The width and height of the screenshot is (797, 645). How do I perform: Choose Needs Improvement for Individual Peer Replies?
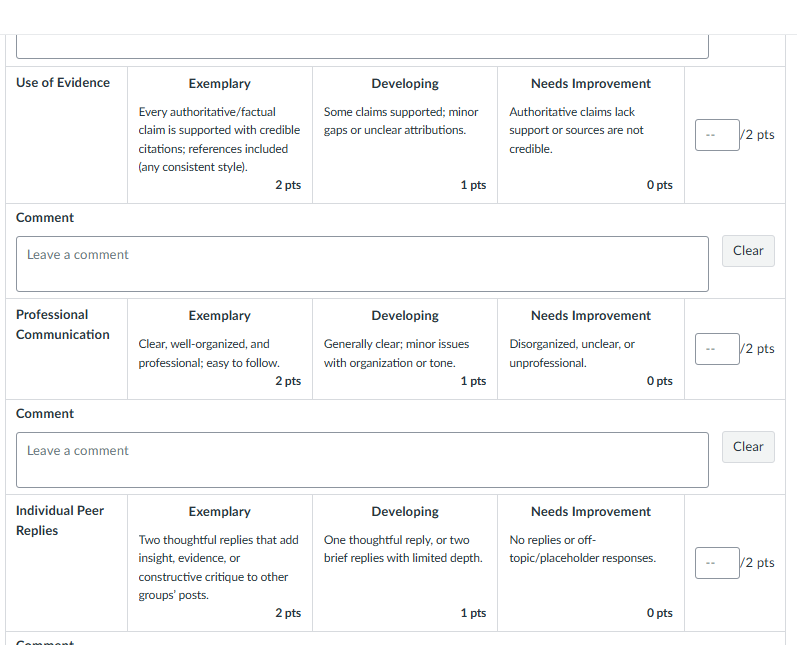(x=591, y=563)
